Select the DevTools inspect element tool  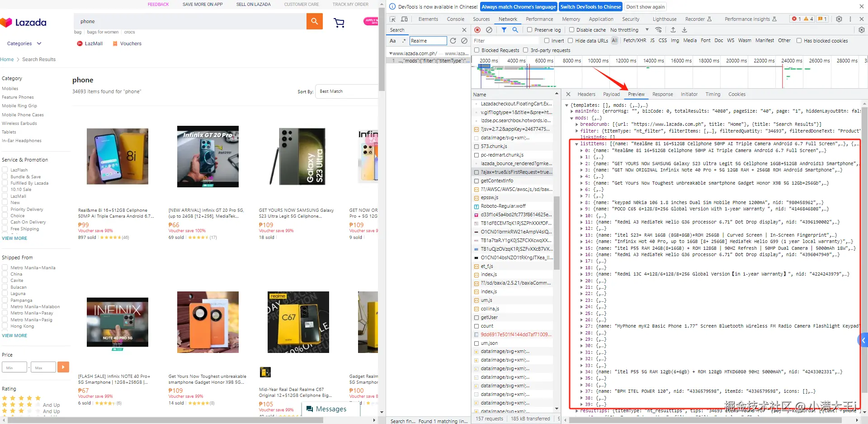click(x=392, y=19)
